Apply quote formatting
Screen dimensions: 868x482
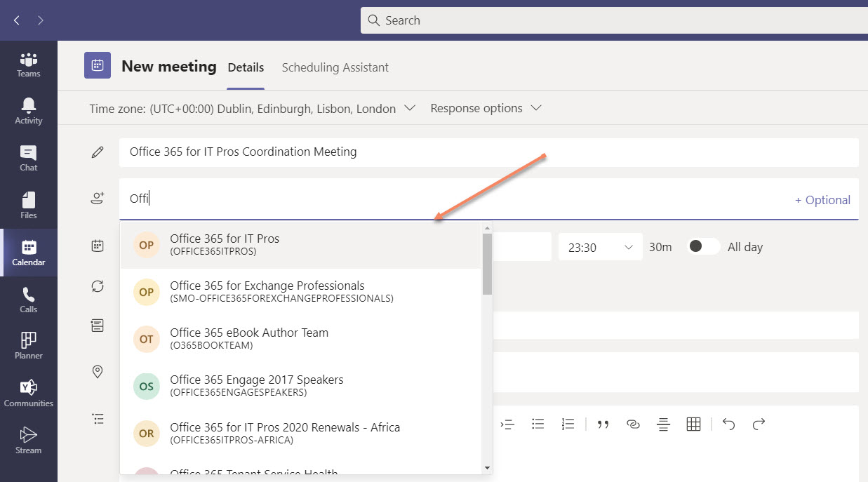pyautogui.click(x=603, y=424)
